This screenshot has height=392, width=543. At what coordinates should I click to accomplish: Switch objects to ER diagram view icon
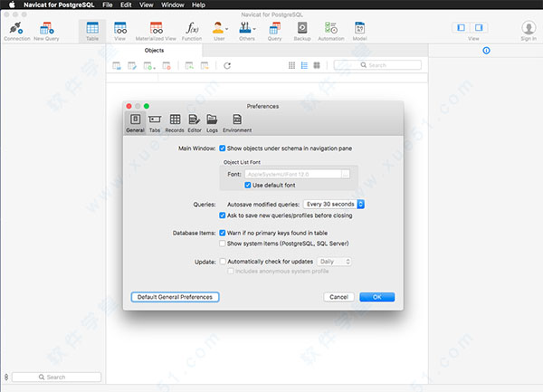click(x=317, y=65)
